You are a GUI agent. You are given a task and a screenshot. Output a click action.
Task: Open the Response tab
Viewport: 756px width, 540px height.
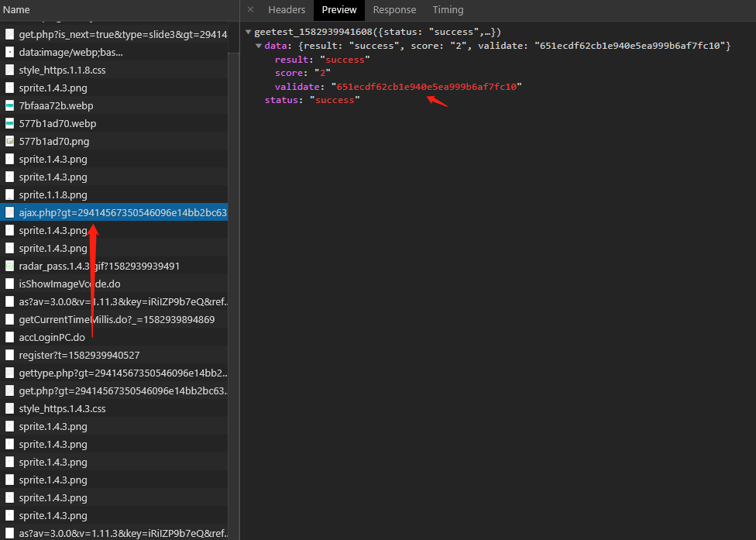394,9
